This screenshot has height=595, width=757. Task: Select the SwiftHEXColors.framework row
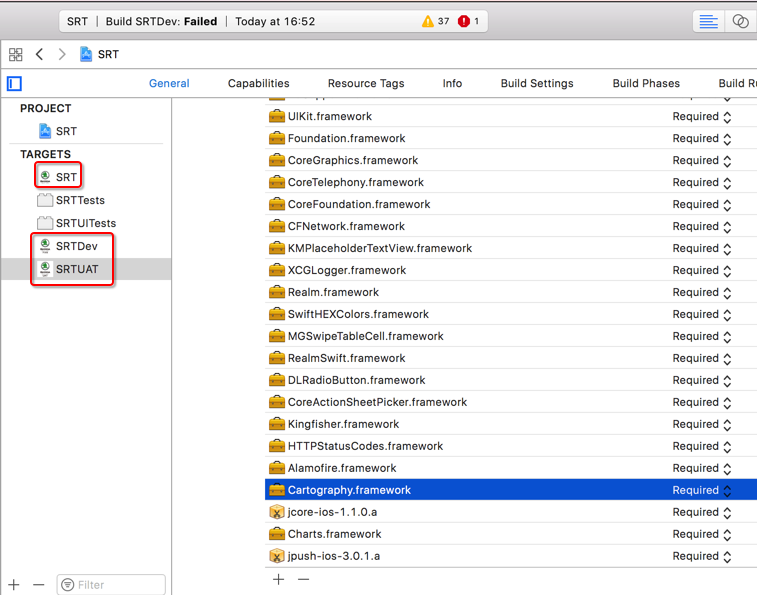(x=511, y=314)
